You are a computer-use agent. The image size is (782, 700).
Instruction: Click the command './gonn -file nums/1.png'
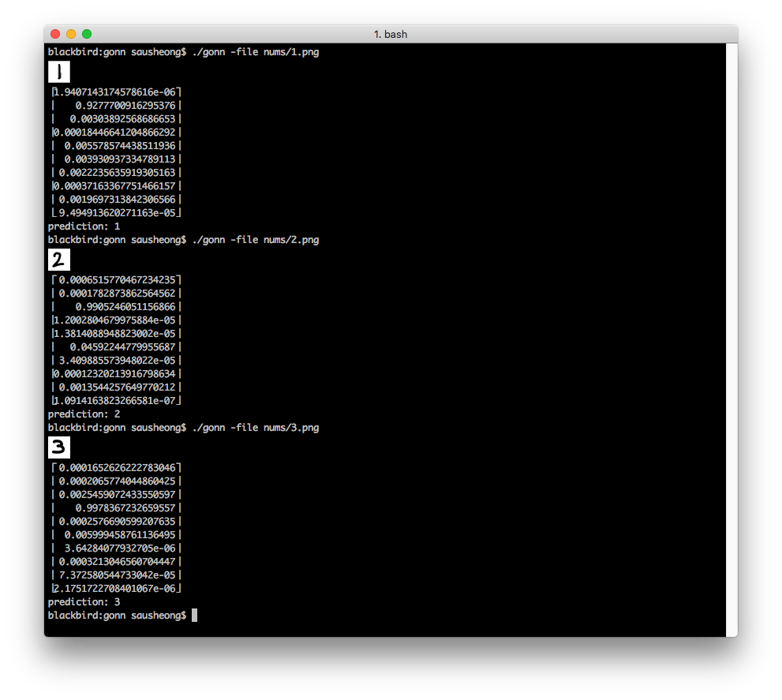256,52
